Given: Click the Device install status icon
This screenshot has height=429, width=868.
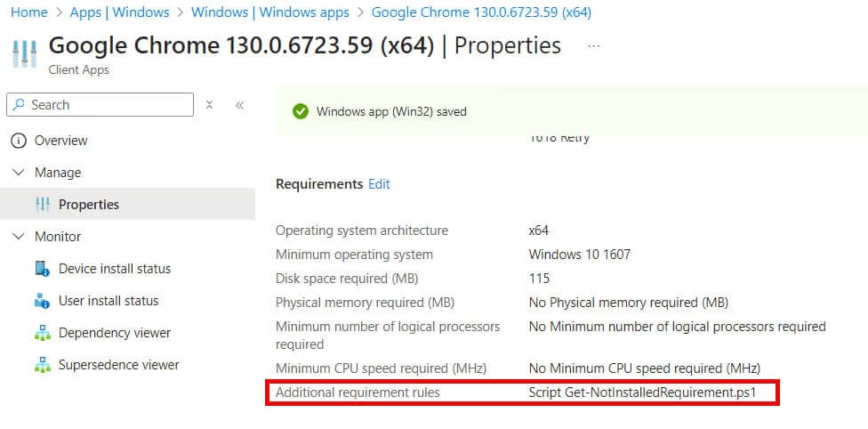Looking at the screenshot, I should click(43, 269).
